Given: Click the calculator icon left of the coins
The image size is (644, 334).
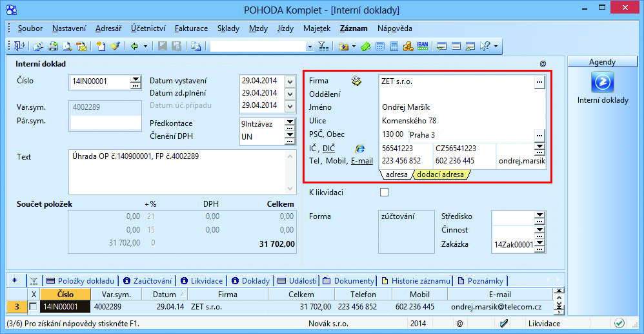Looking at the screenshot, I should click(394, 47).
